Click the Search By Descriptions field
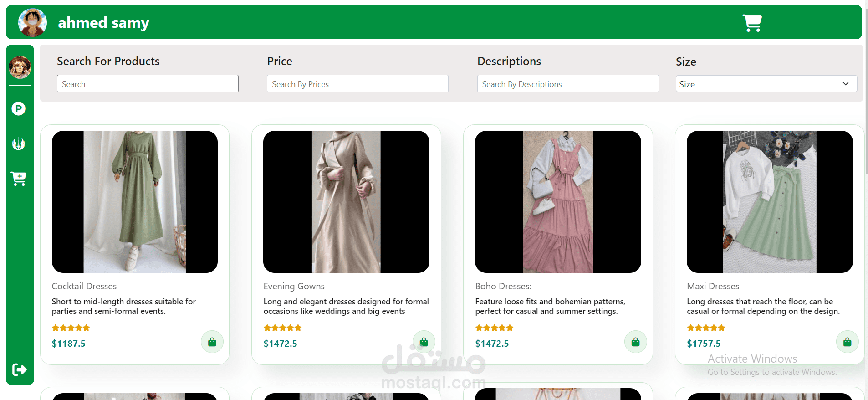Viewport: 868px width, 400px height. pos(568,84)
